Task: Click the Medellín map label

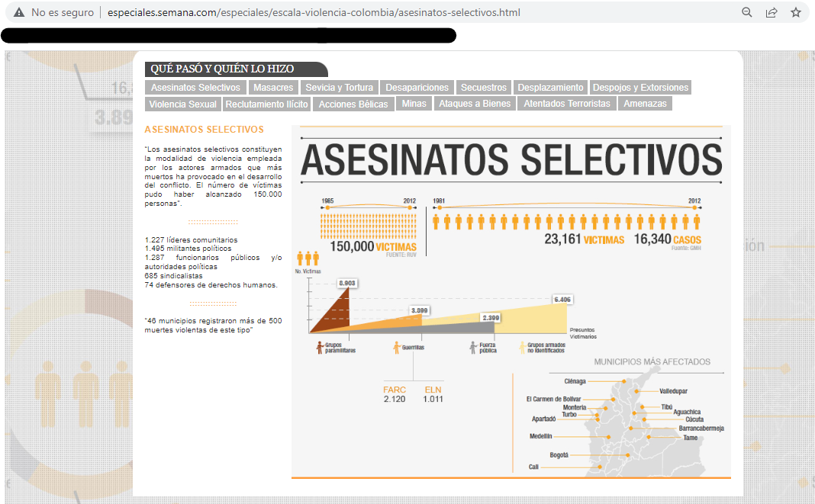Action: (540, 436)
